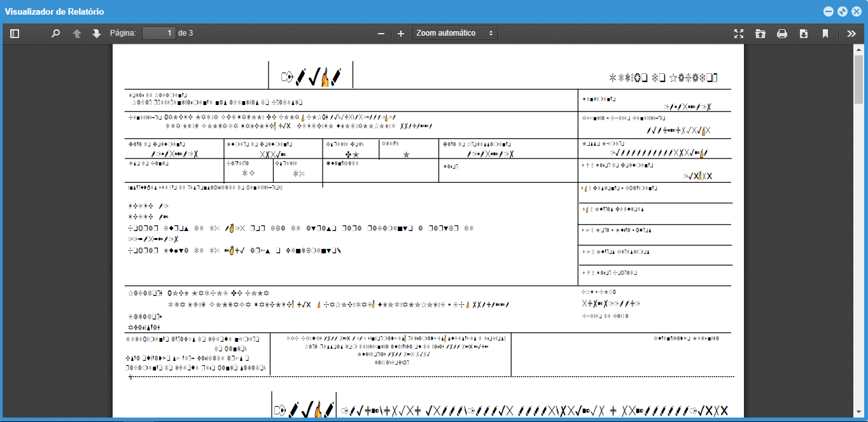The height and width of the screenshot is (422, 868).
Task: Click the 'Página:' label
Action: [123, 33]
